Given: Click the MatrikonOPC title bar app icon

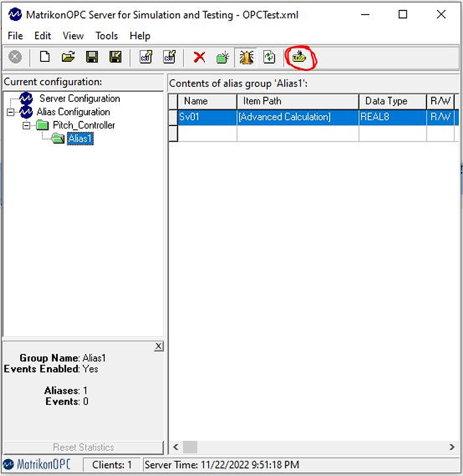Looking at the screenshot, I should 15,14.
